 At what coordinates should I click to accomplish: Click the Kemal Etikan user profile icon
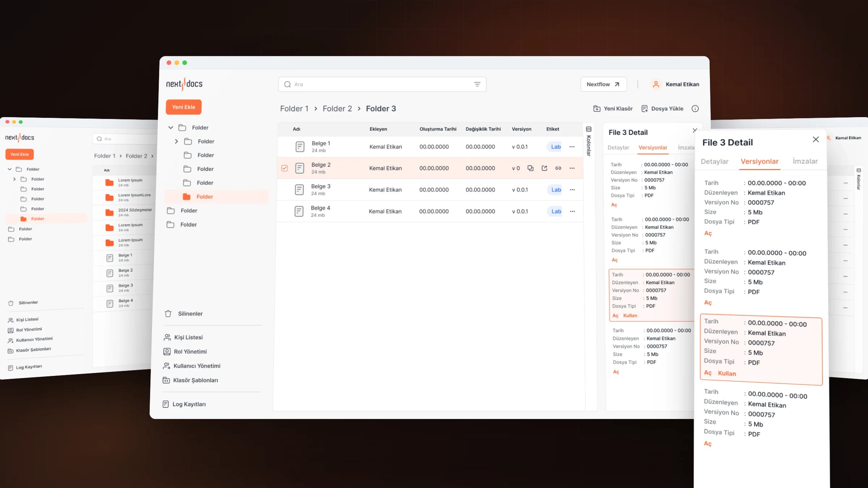pos(656,84)
